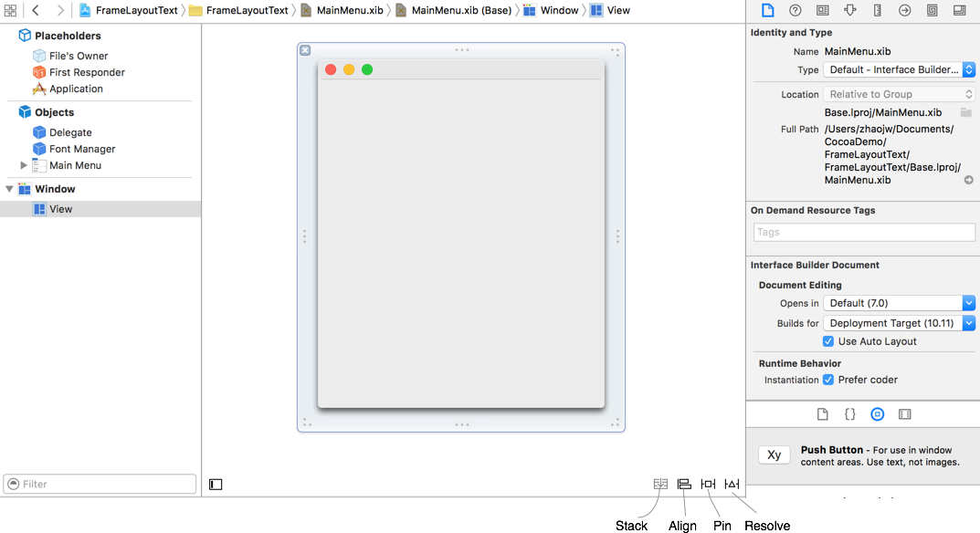980x533 pixels.
Task: Open the File inspector
Action: tap(768, 10)
